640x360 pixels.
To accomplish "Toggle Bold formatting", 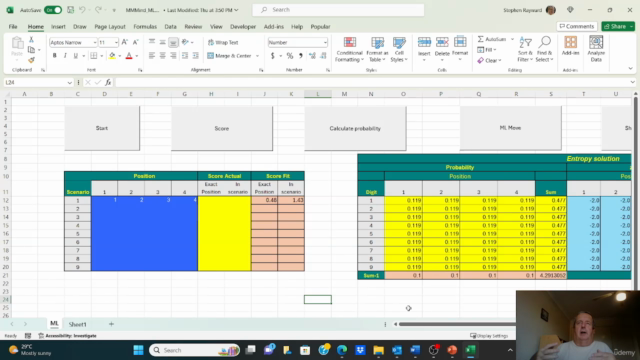I will [x=54, y=56].
